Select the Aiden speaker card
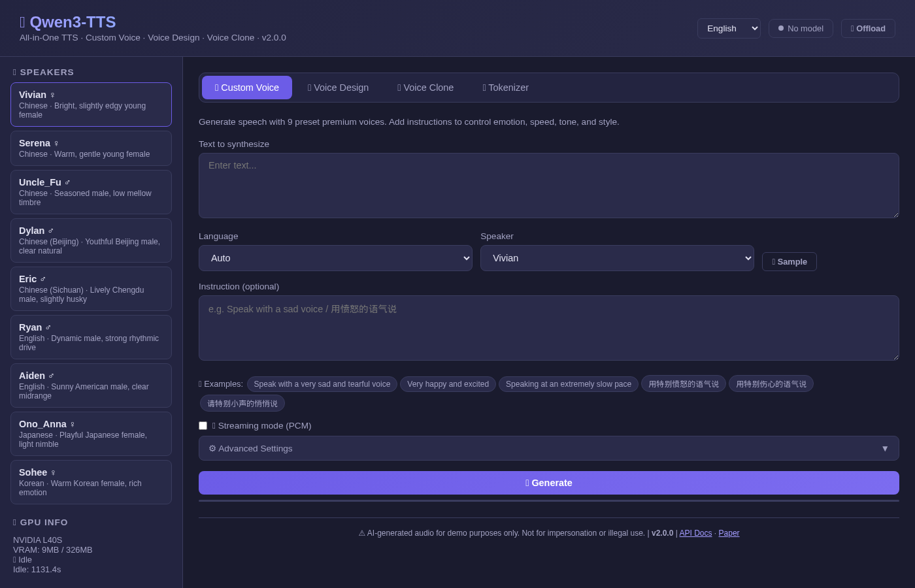The height and width of the screenshot is (588, 915). pyautogui.click(x=91, y=385)
